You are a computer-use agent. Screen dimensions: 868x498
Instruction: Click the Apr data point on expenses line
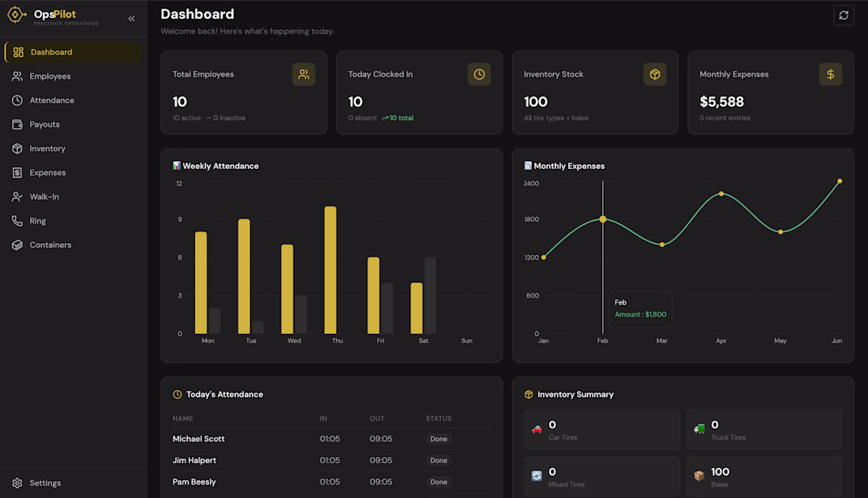point(721,194)
